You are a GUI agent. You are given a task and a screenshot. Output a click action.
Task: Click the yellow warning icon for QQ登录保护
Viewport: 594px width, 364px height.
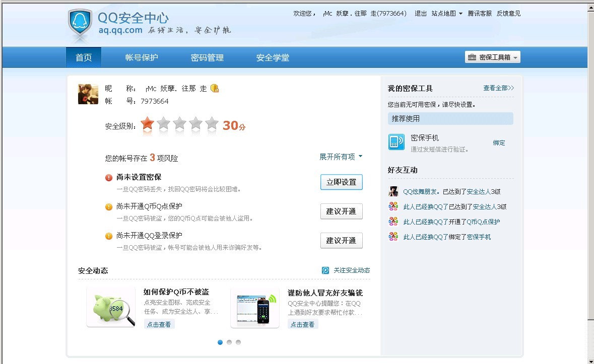(109, 236)
